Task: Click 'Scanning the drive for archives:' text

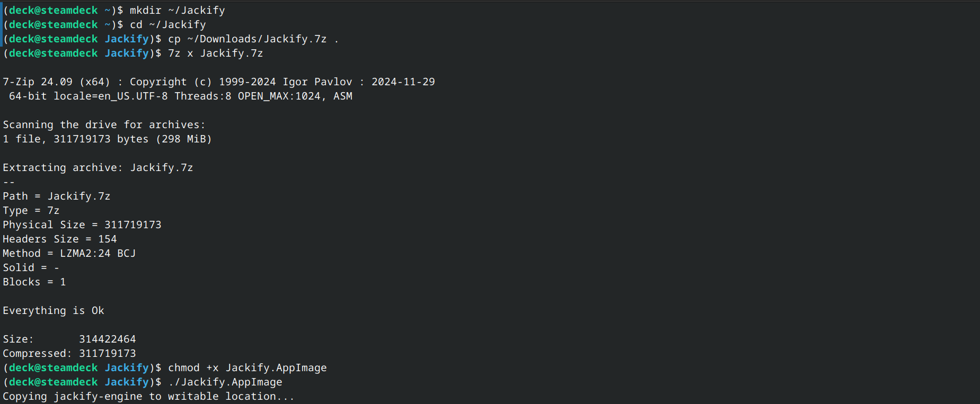Action: [104, 124]
